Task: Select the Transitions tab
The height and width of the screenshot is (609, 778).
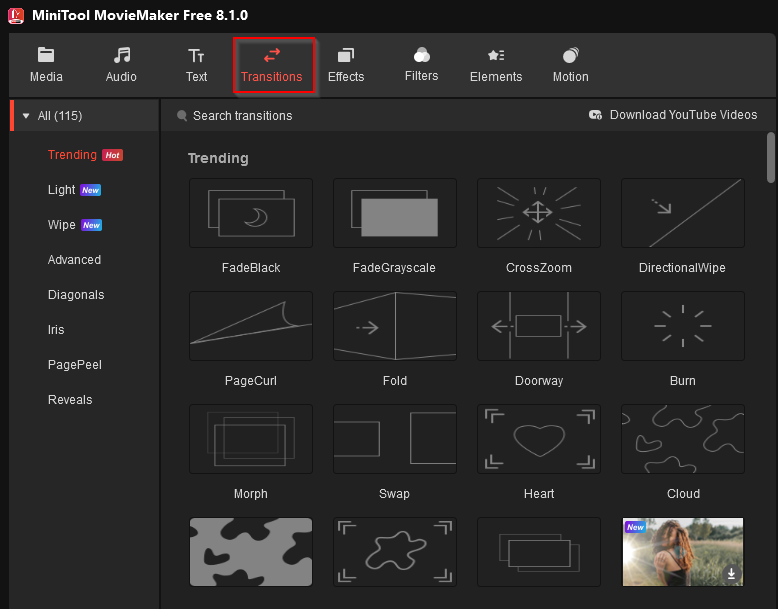Action: click(274, 65)
